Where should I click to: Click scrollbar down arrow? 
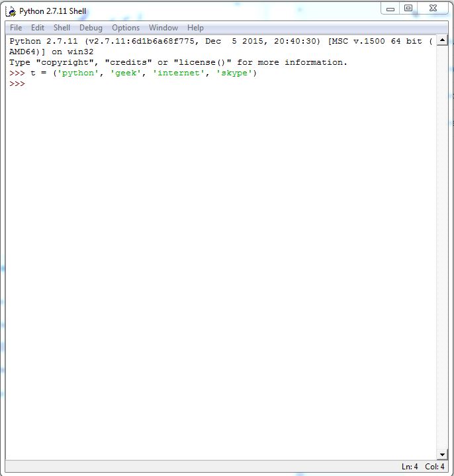[442, 454]
